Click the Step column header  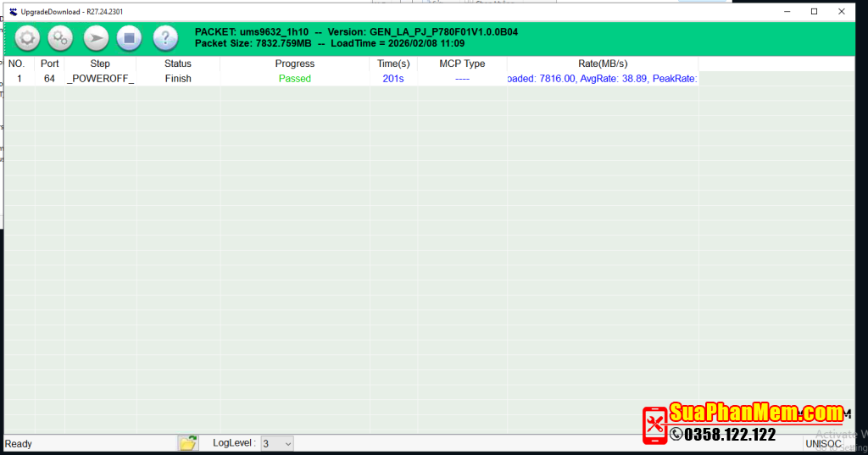[100, 64]
